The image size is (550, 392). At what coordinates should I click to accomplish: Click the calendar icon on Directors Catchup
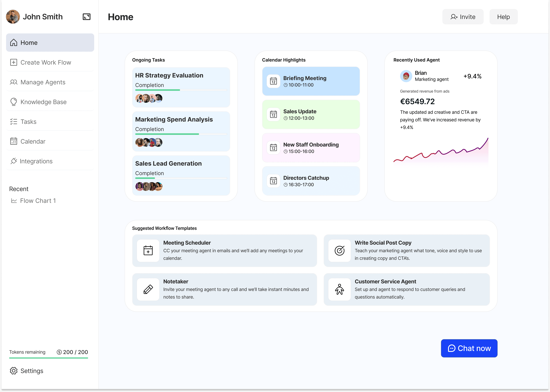273,181
